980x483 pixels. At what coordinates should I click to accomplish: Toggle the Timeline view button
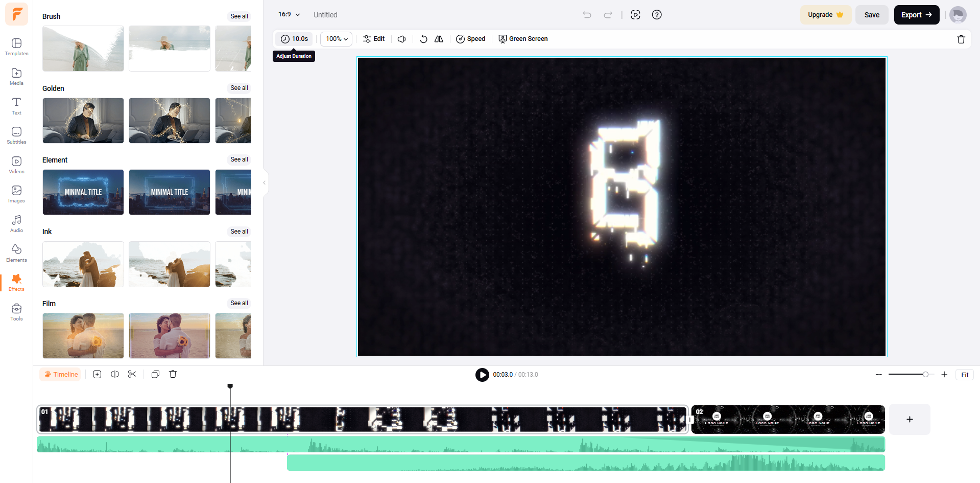(x=60, y=374)
